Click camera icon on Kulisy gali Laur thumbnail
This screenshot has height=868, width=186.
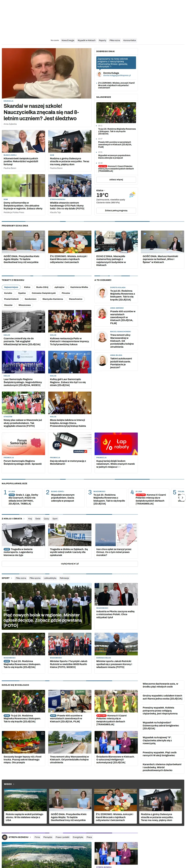[89, 353]
